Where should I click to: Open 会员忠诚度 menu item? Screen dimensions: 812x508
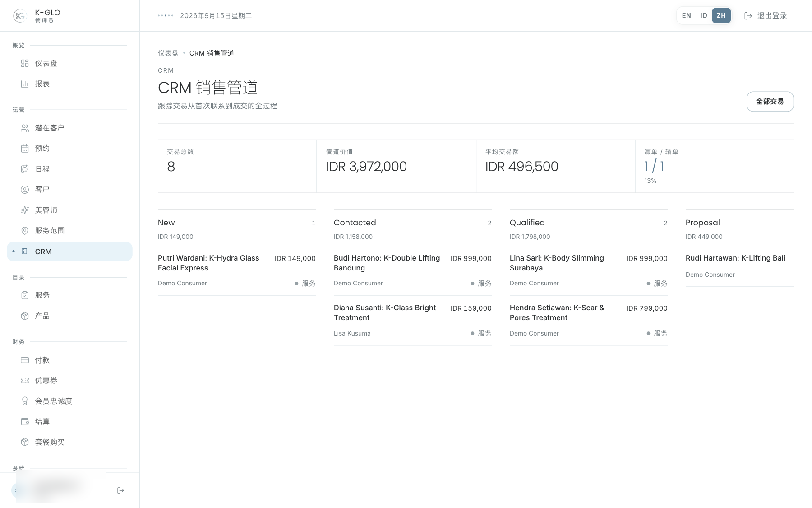point(69,401)
